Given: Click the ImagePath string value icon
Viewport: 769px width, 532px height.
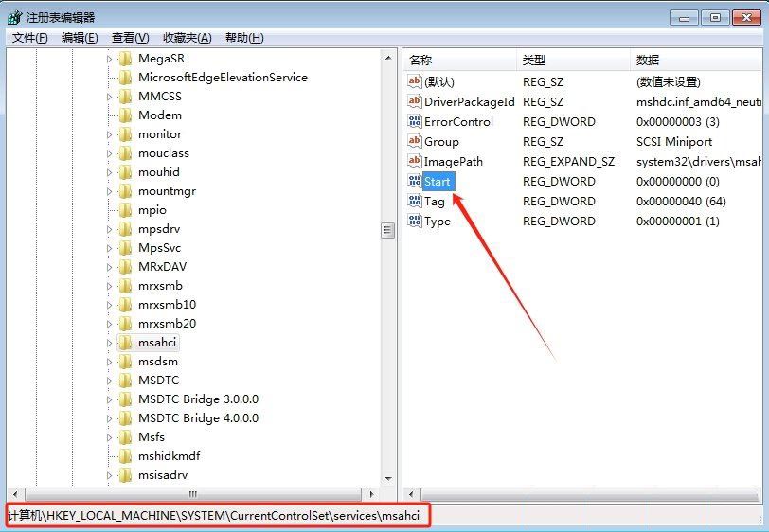Looking at the screenshot, I should pyautogui.click(x=414, y=162).
